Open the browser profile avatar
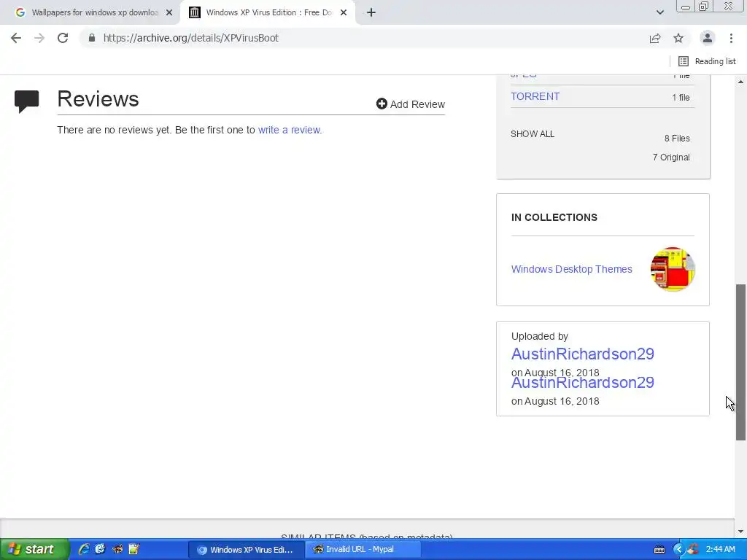The image size is (747, 560). (x=708, y=38)
